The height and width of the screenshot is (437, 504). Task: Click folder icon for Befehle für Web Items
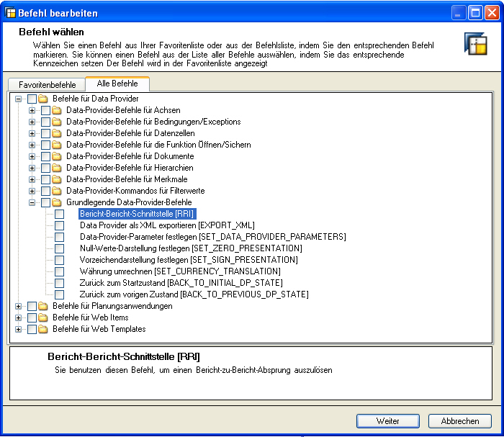pyautogui.click(x=43, y=317)
